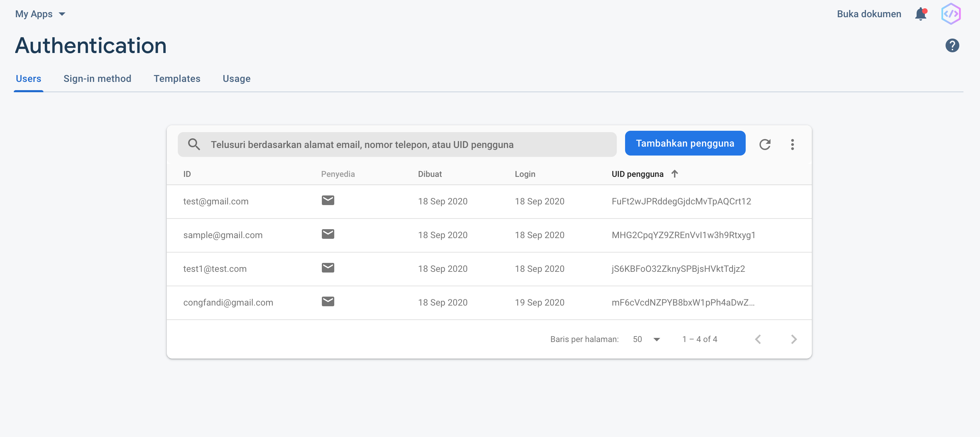Open the Templates tab

coord(177,79)
